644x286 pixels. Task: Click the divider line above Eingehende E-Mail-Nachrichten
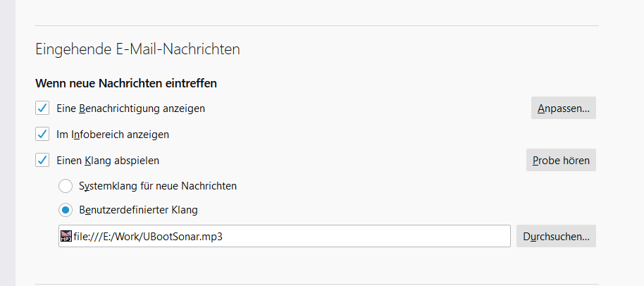317,26
